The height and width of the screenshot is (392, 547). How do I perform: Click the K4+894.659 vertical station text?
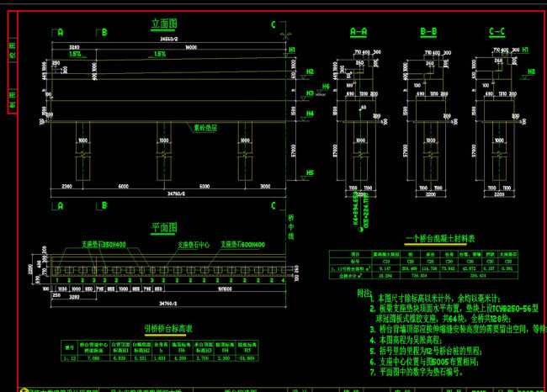tap(355, 209)
